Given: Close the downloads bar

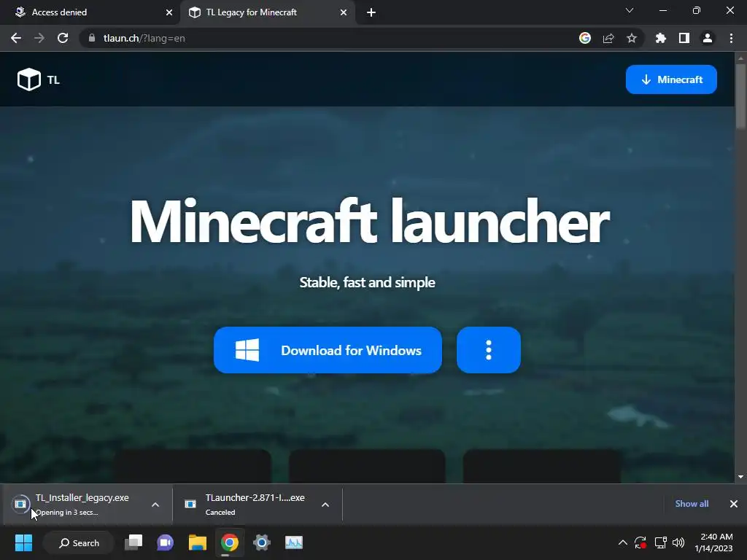Looking at the screenshot, I should pos(734,504).
